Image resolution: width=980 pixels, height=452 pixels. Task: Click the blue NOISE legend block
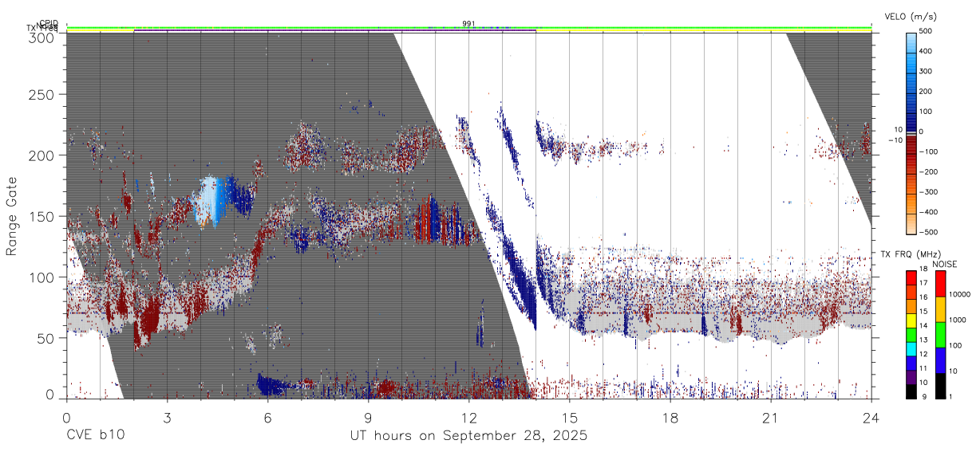pyautogui.click(x=939, y=360)
